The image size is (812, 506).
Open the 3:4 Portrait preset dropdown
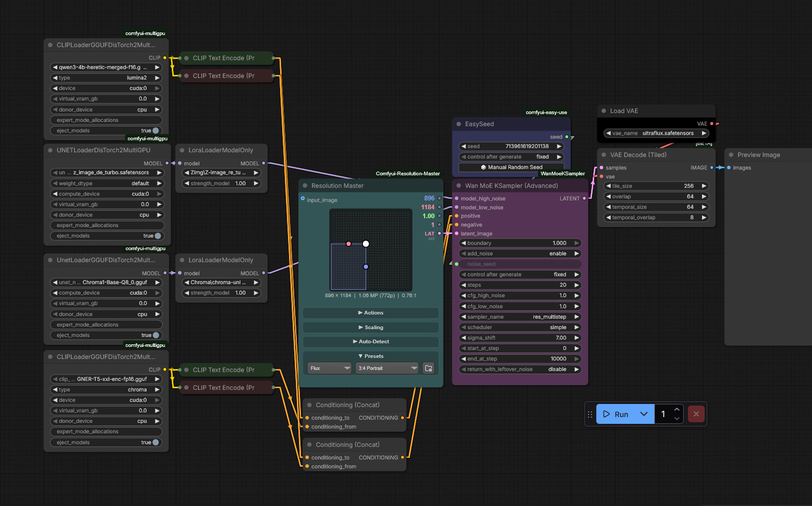pos(387,368)
